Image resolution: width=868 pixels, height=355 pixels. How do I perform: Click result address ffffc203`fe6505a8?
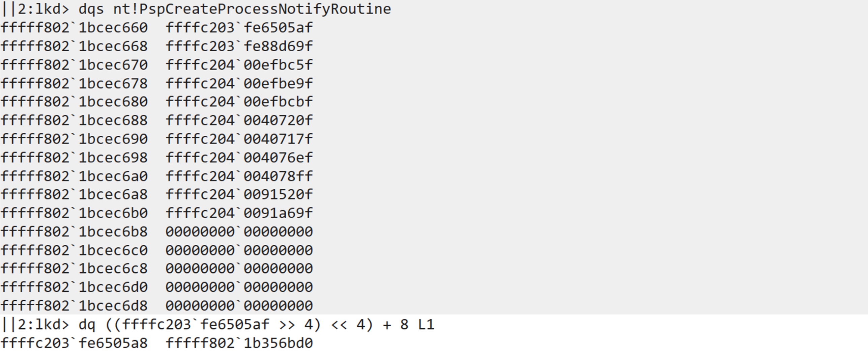click(74, 343)
